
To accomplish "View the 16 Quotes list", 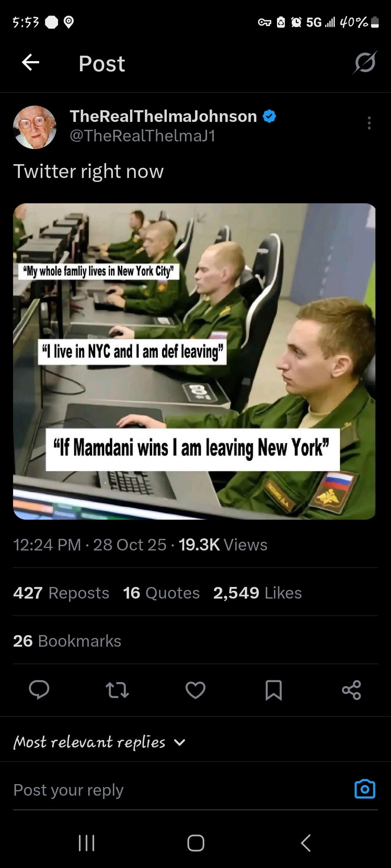I will click(161, 593).
